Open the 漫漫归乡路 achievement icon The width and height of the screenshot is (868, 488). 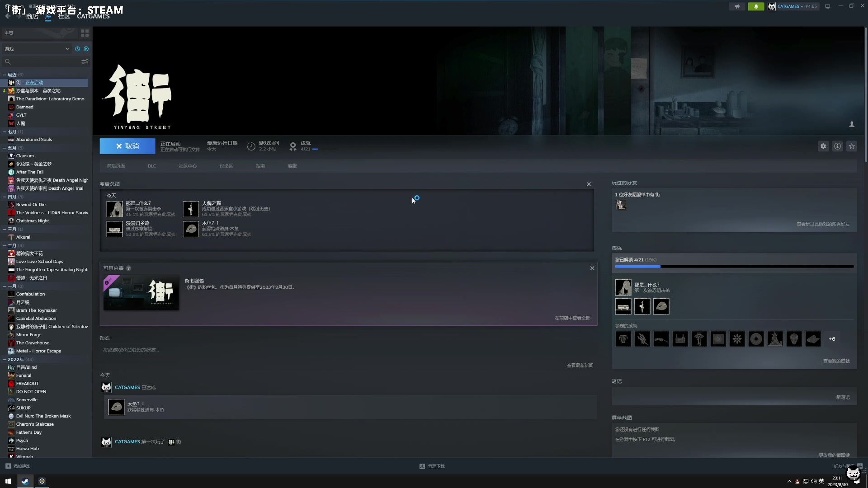tap(114, 229)
